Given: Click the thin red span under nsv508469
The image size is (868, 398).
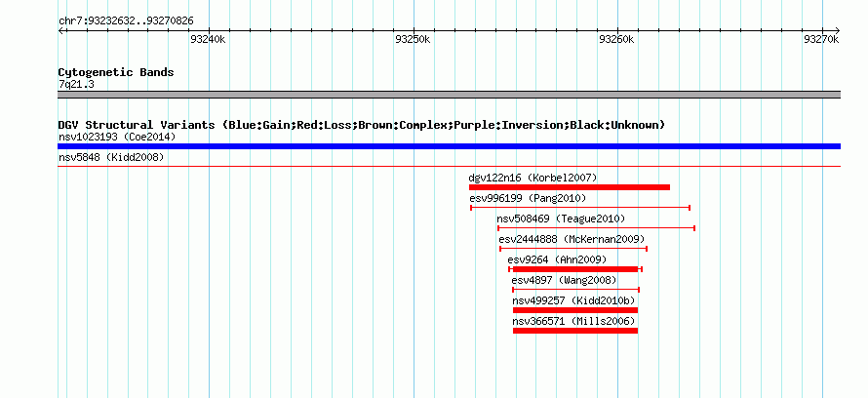Looking at the screenshot, I should pyautogui.click(x=596, y=228).
